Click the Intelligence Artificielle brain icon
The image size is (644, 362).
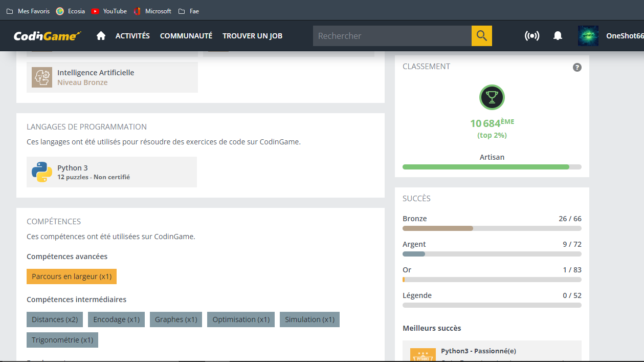coord(42,77)
